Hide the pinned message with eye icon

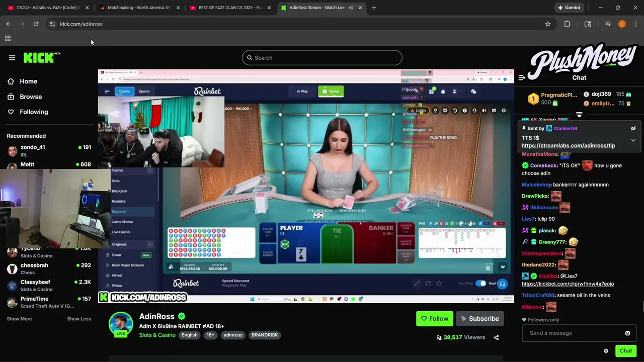[633, 129]
